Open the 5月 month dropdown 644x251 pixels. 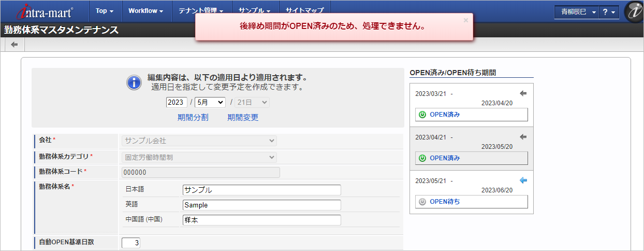tap(210, 103)
